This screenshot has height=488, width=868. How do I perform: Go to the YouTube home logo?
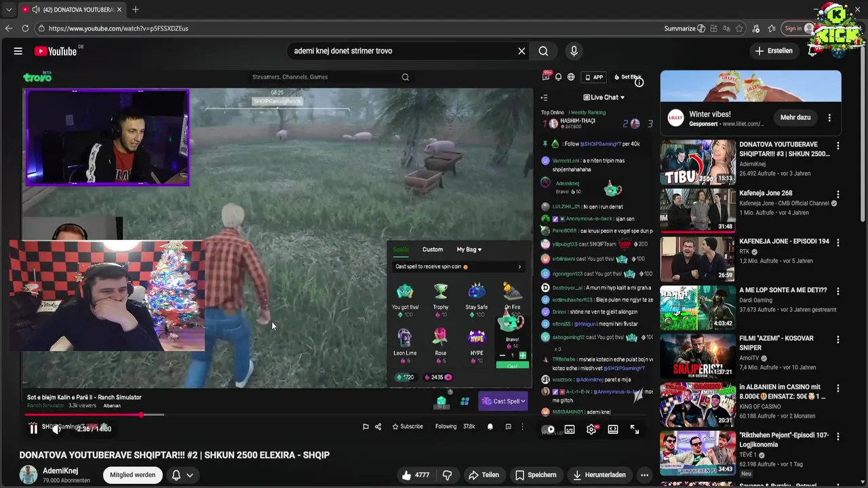[x=56, y=51]
